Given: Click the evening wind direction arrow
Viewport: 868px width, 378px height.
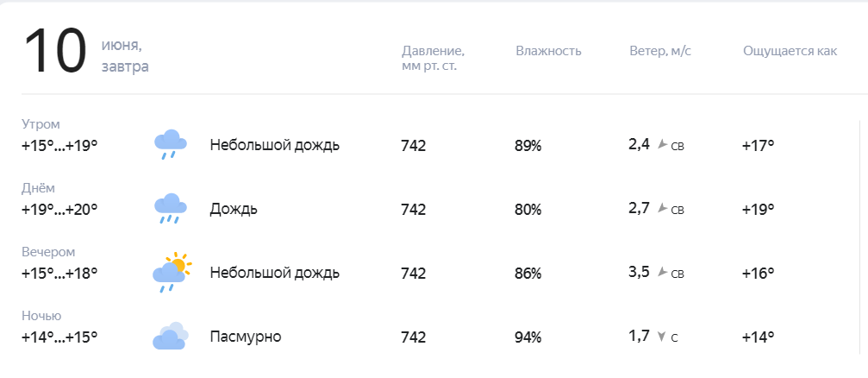Looking at the screenshot, I should pos(661,272).
